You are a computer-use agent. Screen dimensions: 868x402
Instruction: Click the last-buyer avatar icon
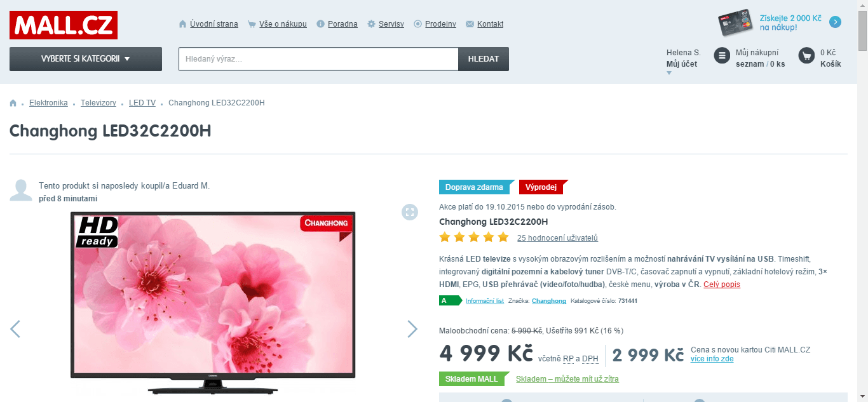[21, 191]
